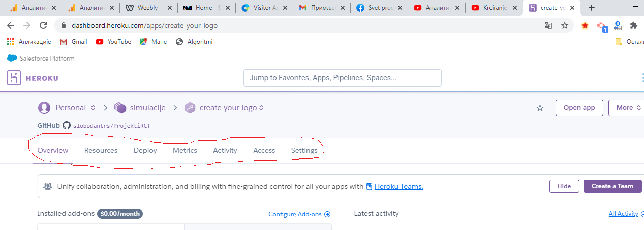Click the $0.00/month cost badge

coord(120,214)
